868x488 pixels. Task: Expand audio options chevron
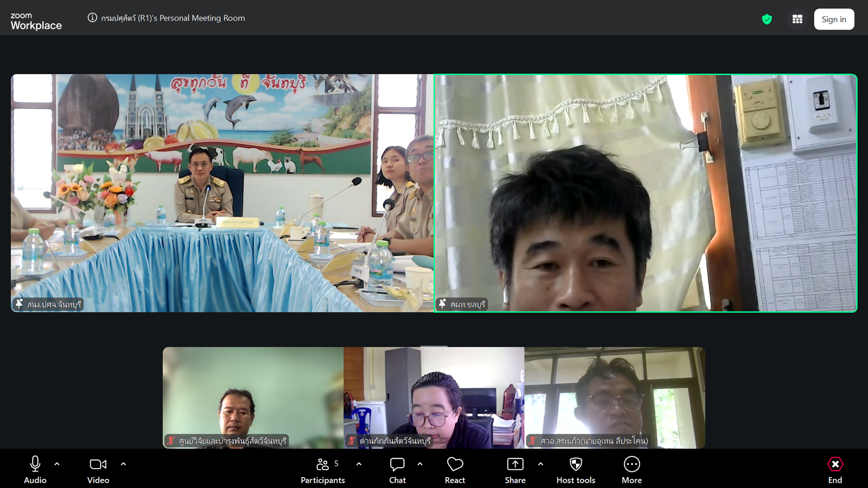pos(57,464)
